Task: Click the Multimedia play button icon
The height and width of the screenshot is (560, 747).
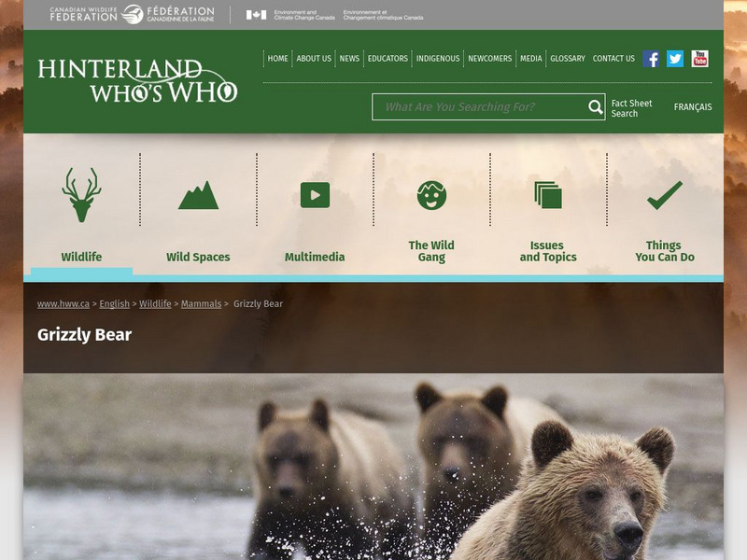Action: tap(317, 194)
